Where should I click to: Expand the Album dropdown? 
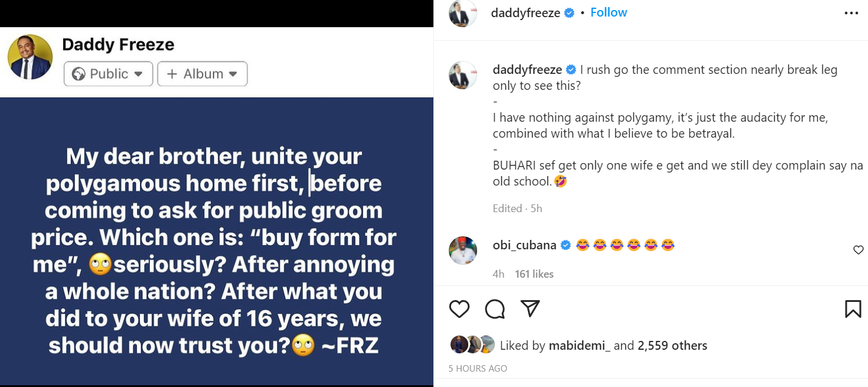pos(202,74)
